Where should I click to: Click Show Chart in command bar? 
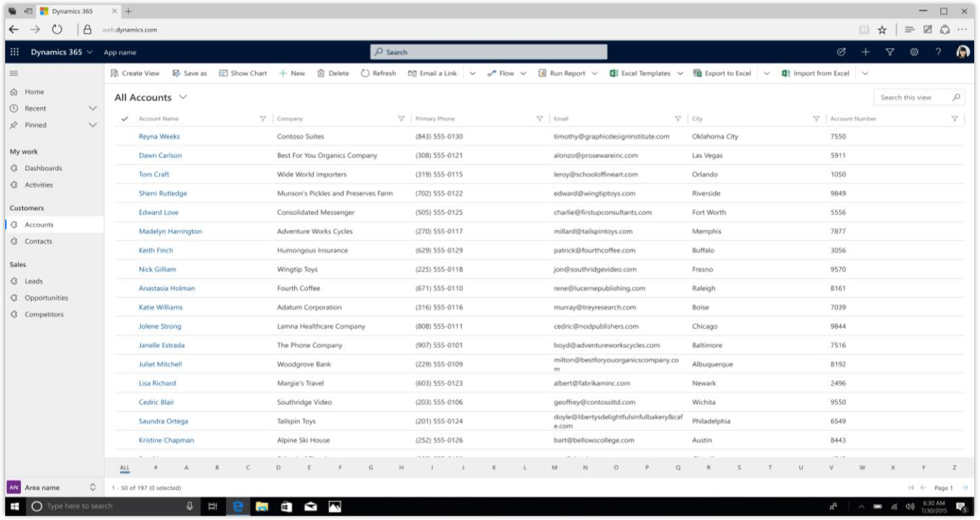coord(243,73)
